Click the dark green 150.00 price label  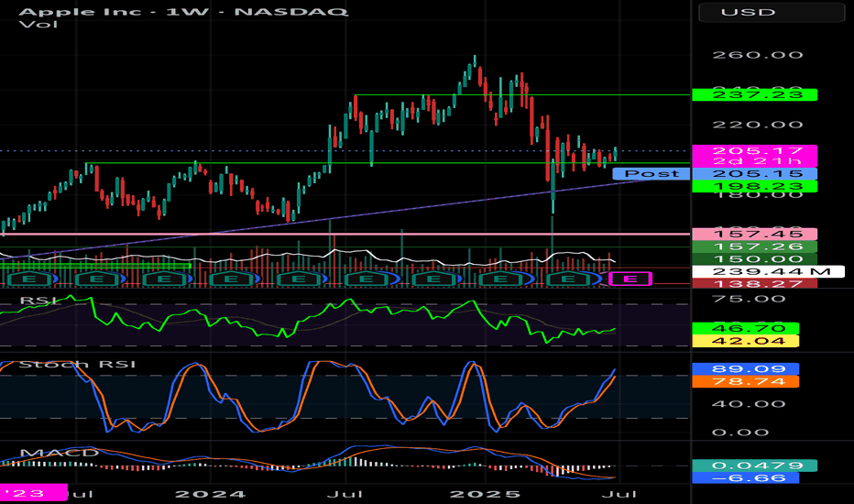pos(754,259)
